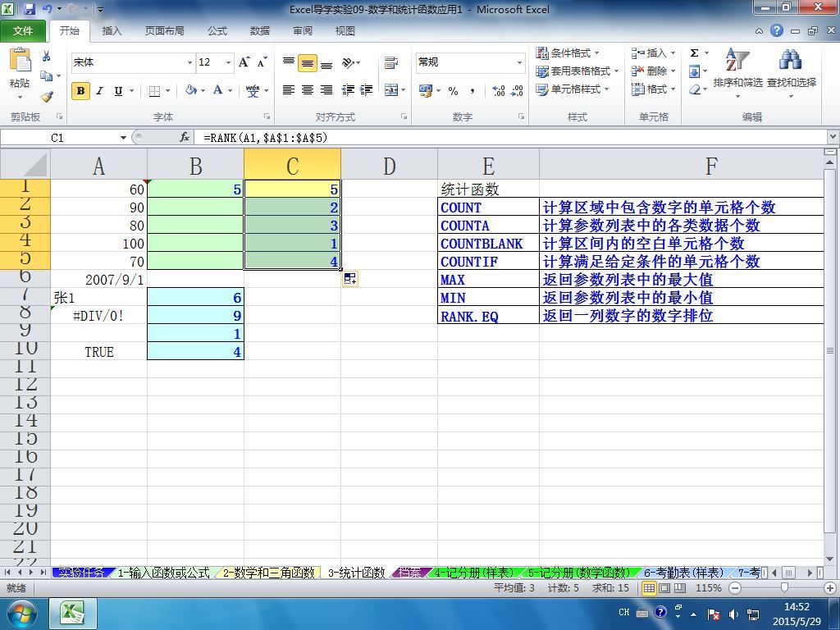This screenshot has height=630, width=840.
Task: Click accounting number format icon
Action: pos(426,91)
